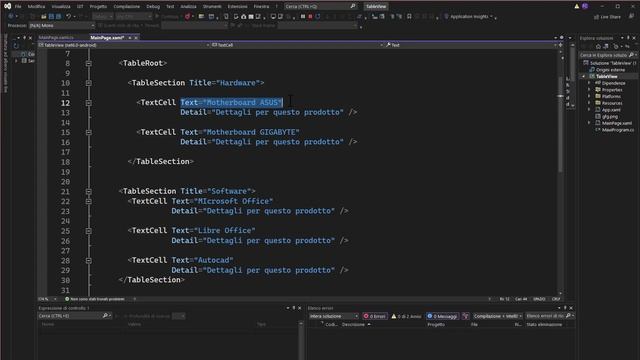Open the Processo dropdown

click(61, 25)
